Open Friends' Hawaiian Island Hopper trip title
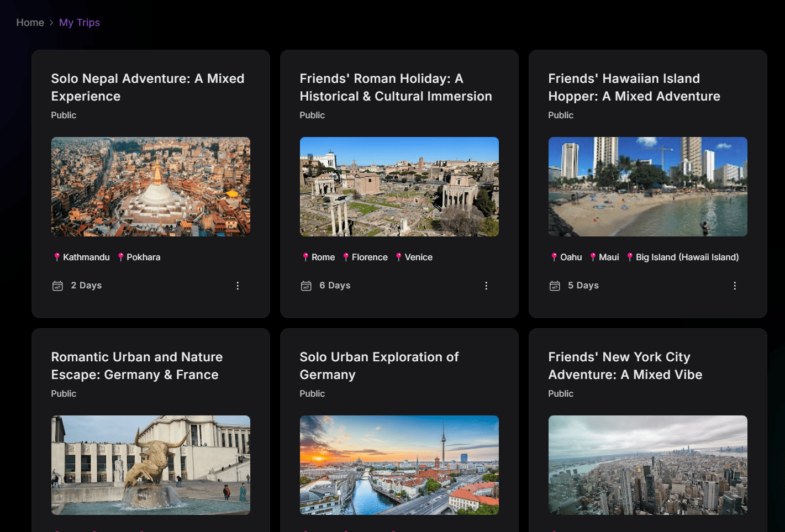Image resolution: width=785 pixels, height=532 pixels. [x=634, y=87]
